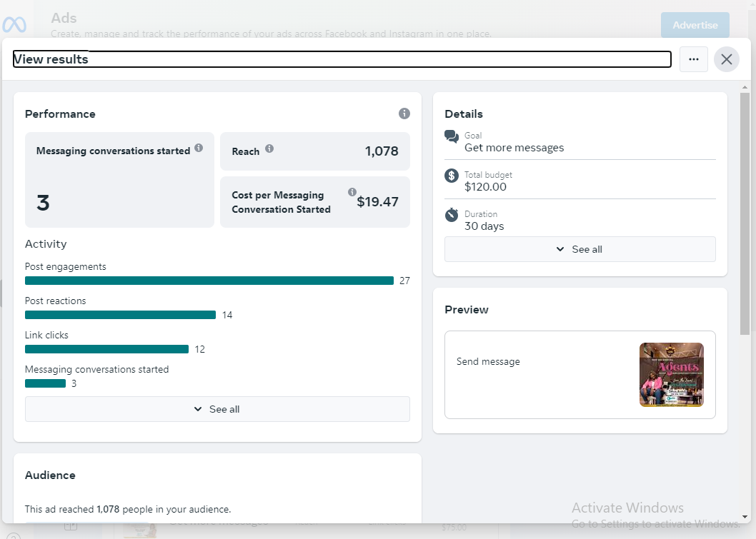
Task: Click the 30 days duration value
Action: click(x=484, y=226)
